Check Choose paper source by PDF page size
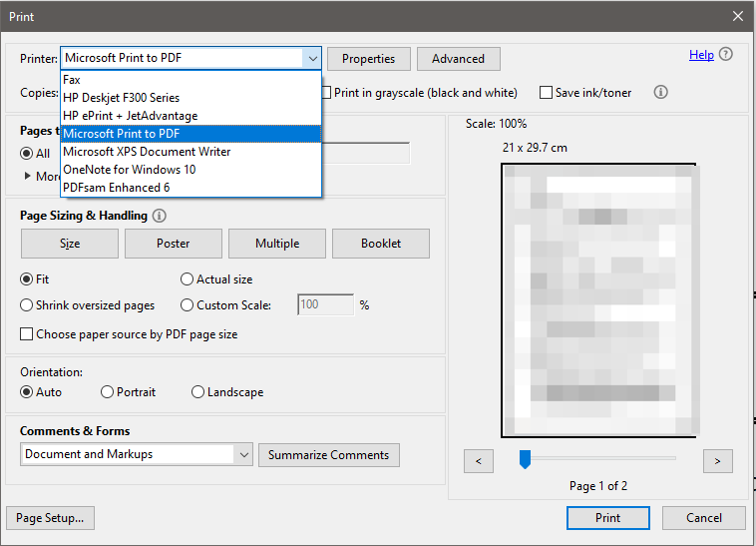 pyautogui.click(x=27, y=333)
